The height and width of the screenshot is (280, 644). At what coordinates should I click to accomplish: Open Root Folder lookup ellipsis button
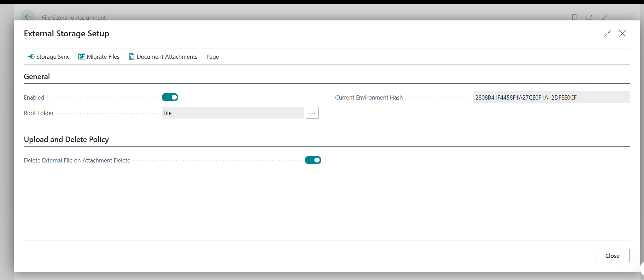(312, 113)
